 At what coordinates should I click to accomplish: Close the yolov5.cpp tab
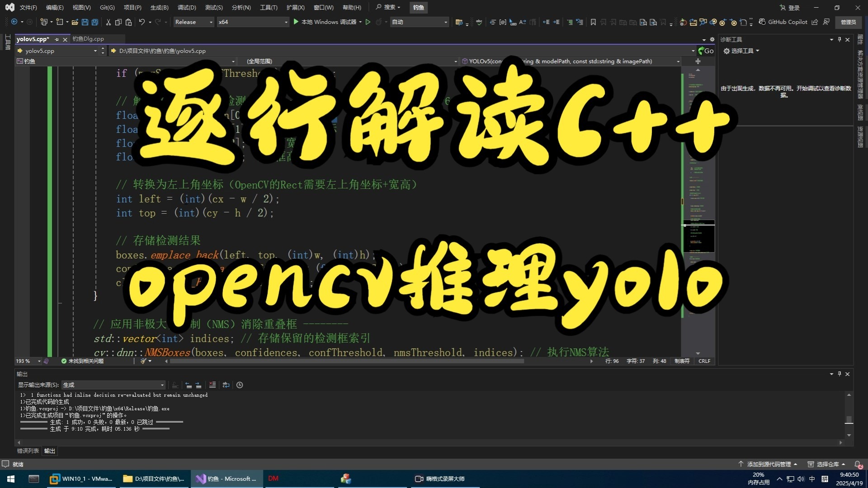pyautogui.click(x=65, y=39)
